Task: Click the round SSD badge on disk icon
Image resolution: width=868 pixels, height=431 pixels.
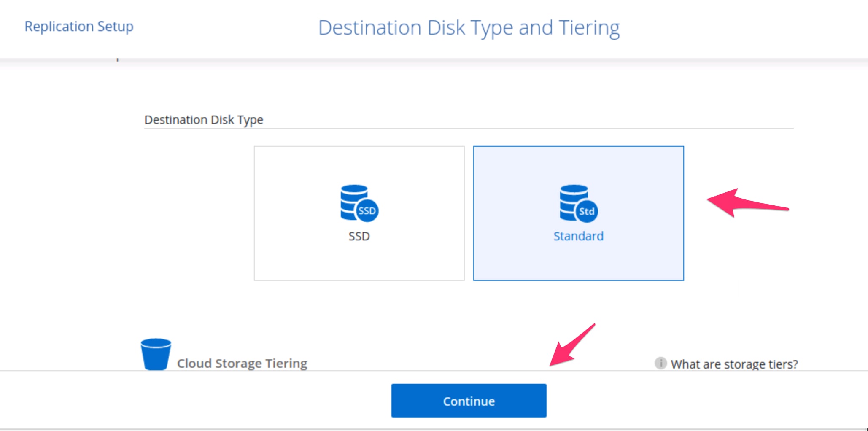Action: (367, 211)
